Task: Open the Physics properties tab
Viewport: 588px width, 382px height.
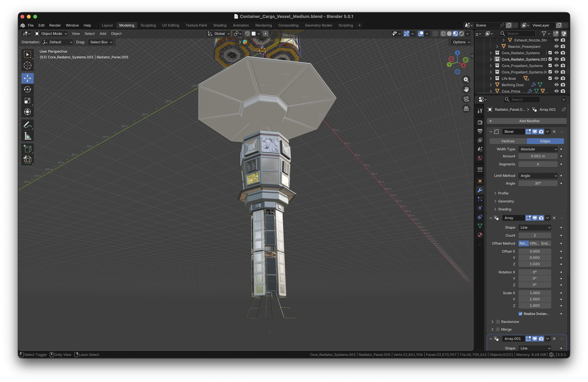Action: [x=480, y=208]
